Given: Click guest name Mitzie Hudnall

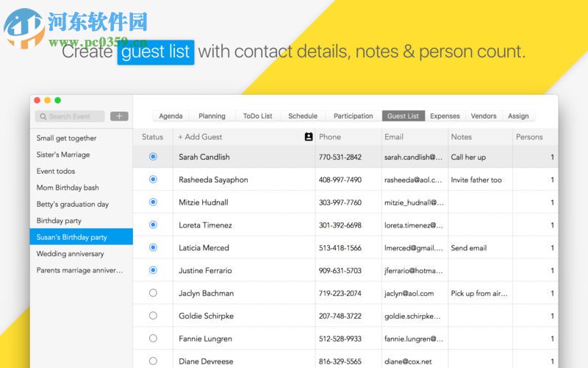Looking at the screenshot, I should pyautogui.click(x=204, y=202).
